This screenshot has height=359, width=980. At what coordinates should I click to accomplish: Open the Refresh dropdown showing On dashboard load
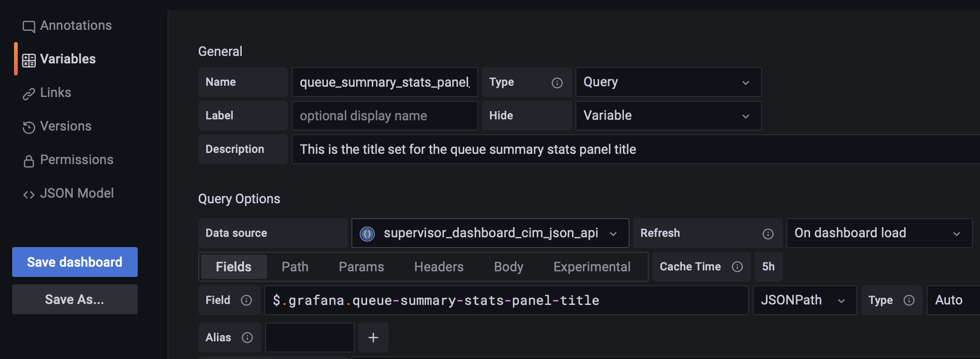879,233
